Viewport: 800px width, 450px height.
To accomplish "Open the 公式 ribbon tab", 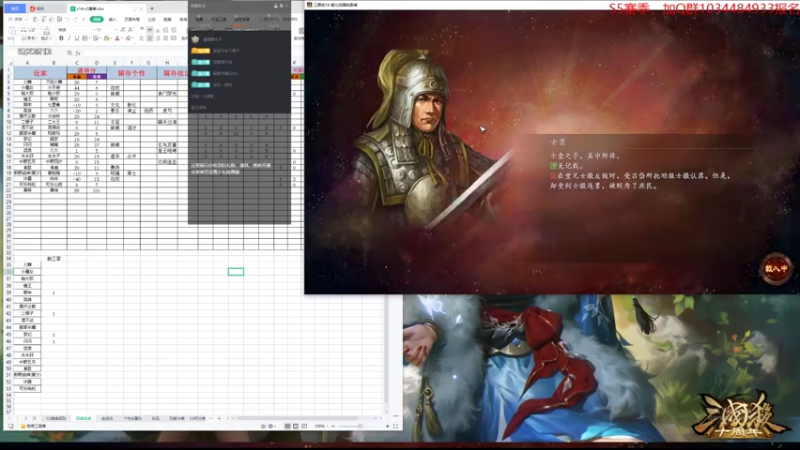I will tap(152, 19).
